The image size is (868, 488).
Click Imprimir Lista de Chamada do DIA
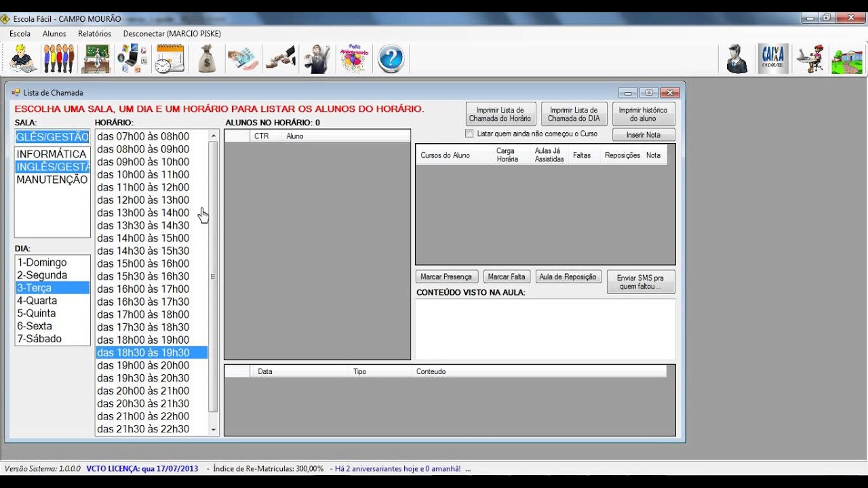point(574,114)
